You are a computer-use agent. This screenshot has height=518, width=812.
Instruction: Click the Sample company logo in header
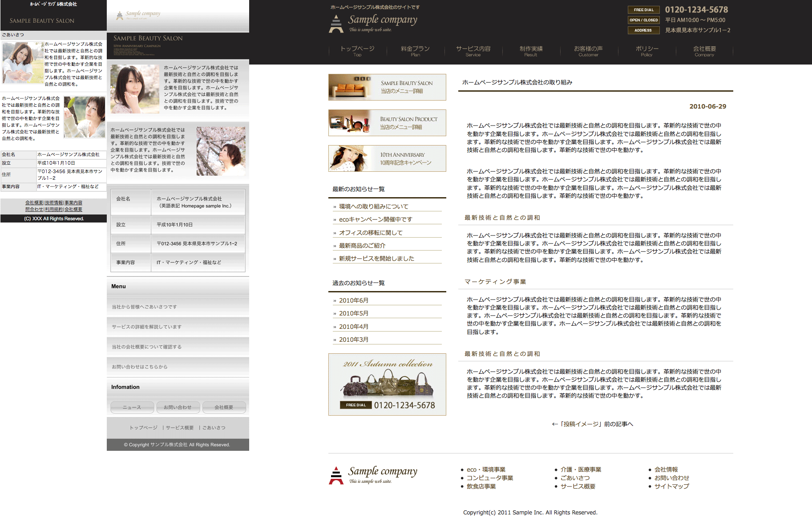click(374, 23)
